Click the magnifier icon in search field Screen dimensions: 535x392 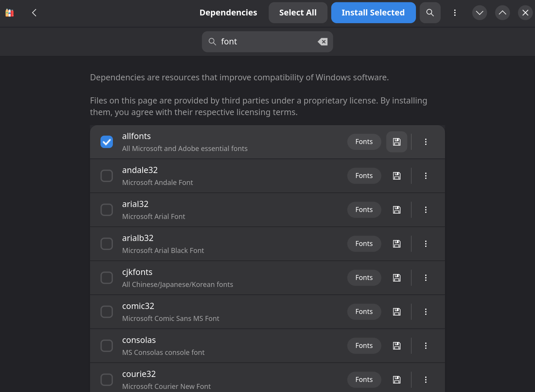click(212, 42)
